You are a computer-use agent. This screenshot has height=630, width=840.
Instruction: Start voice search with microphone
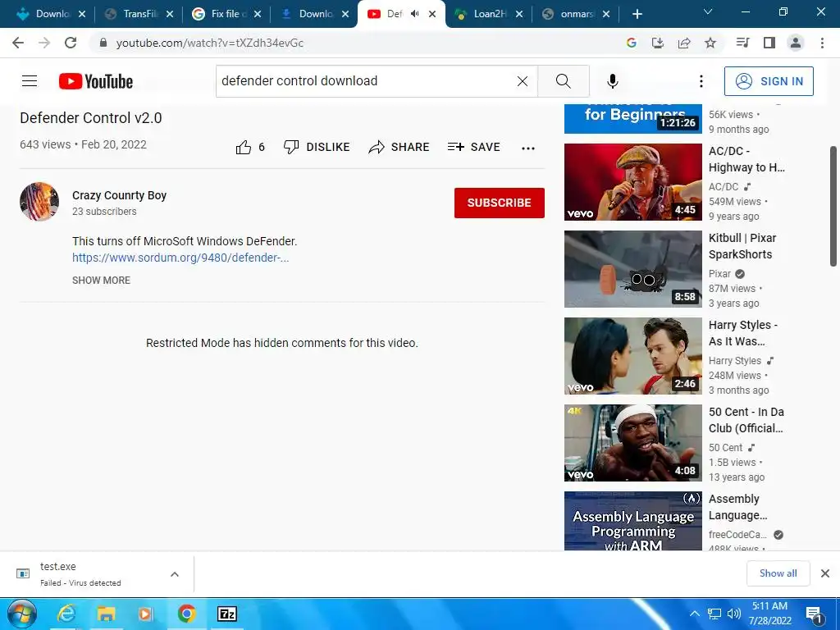click(612, 81)
